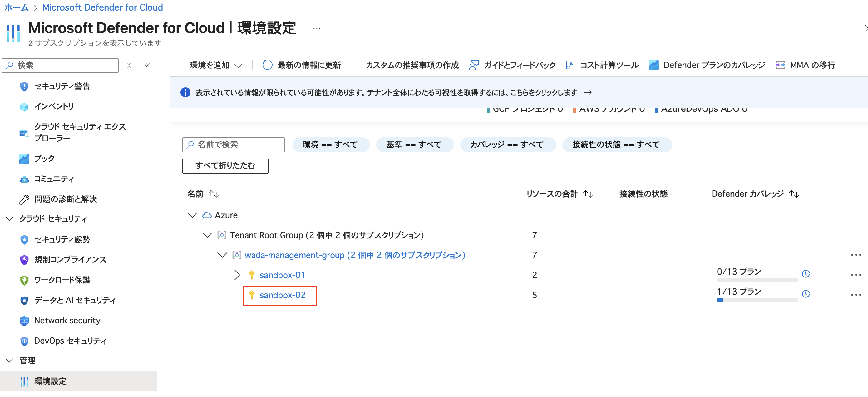Click カスタムの推奨事項の作成 plus icon
Viewport: 868px width, 397px height.
tap(356, 65)
